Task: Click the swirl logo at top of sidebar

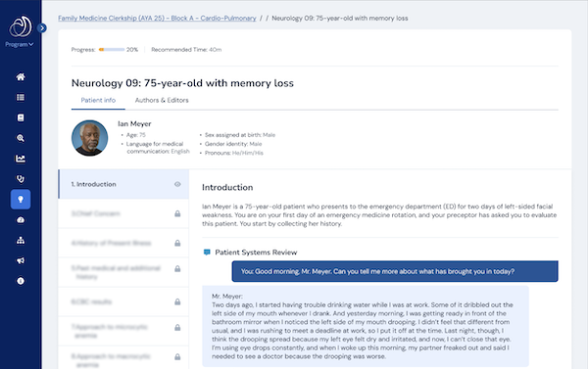Action: click(21, 26)
